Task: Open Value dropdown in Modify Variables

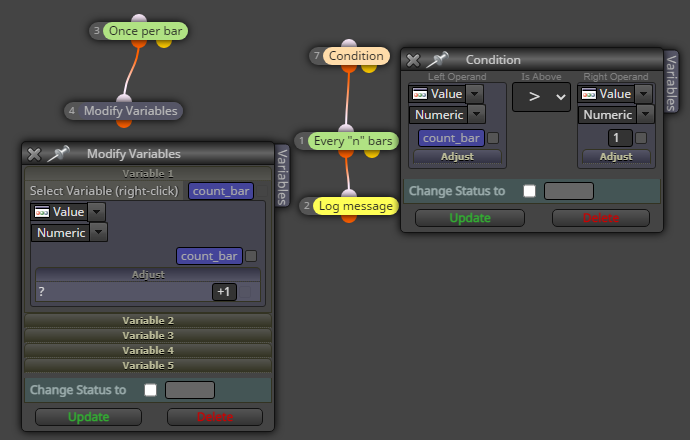Action: click(x=96, y=212)
